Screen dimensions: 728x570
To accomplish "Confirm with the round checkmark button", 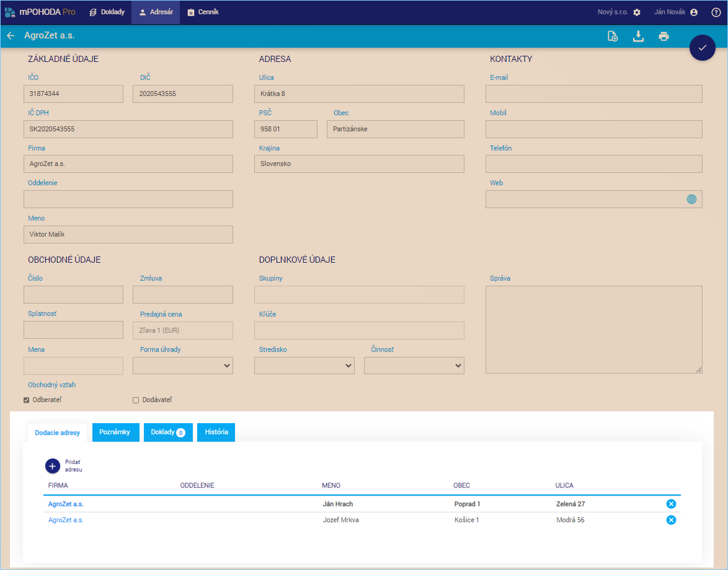I will pos(702,48).
